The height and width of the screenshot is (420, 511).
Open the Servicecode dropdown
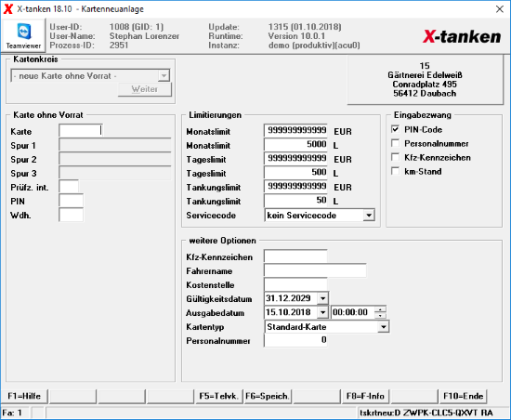coord(369,216)
